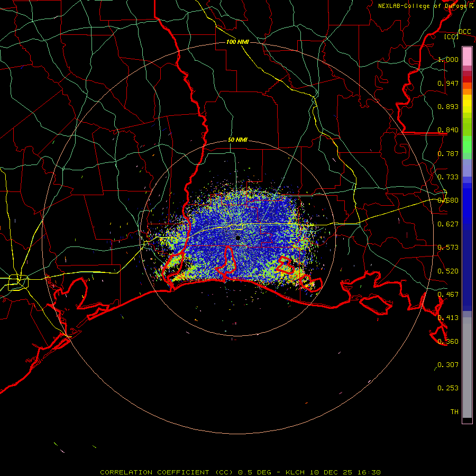
Task: Click the 0.253 value on the color scale
Action: [x=448, y=388]
